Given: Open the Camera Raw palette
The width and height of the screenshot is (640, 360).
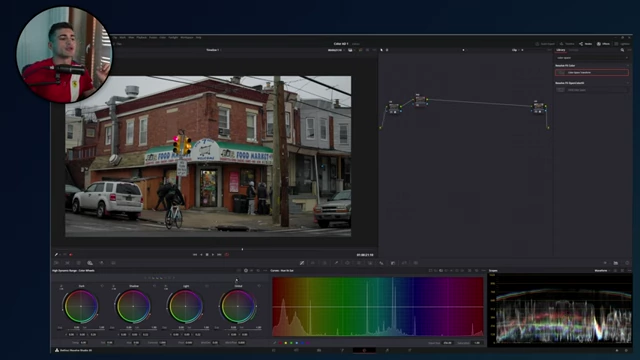Looking at the screenshot, I should 56,263.
